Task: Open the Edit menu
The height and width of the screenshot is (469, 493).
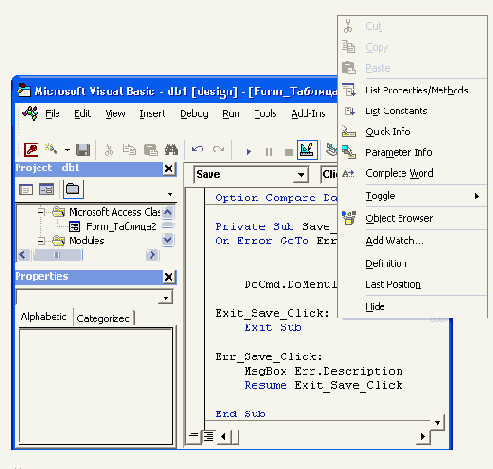Action: pos(82,114)
